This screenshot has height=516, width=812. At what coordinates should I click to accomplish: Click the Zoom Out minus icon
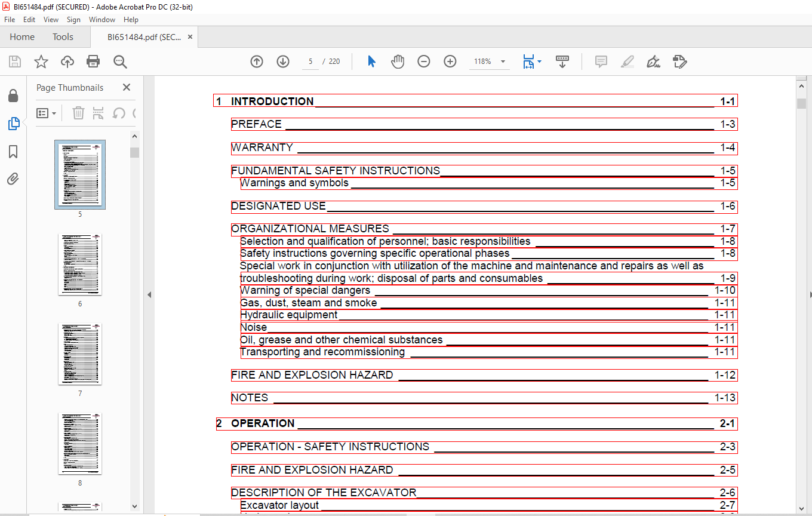424,62
